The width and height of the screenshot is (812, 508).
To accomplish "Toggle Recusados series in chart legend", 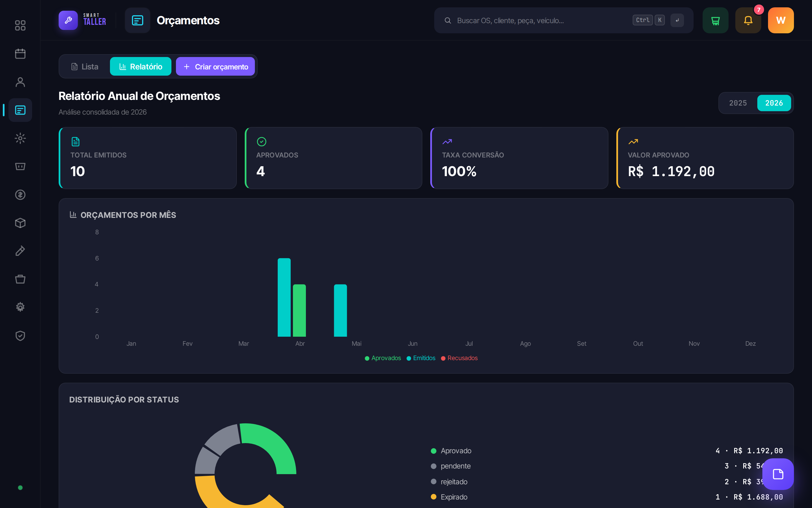I will click(459, 358).
